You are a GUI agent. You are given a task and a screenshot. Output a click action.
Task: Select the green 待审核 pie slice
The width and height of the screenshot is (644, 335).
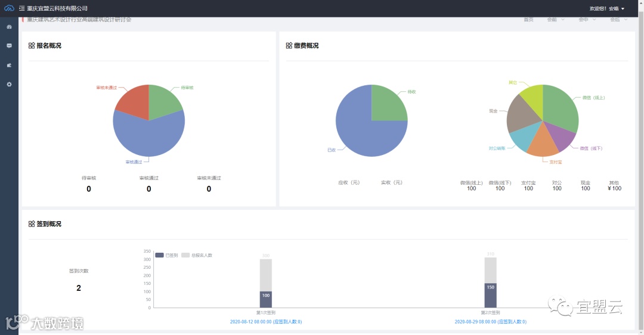(x=162, y=101)
